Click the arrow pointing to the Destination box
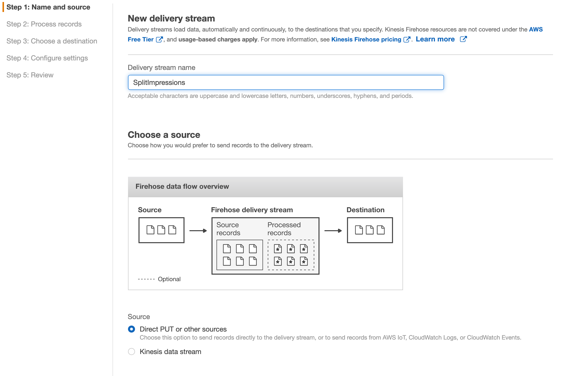The width and height of the screenshot is (588, 376). 333,231
